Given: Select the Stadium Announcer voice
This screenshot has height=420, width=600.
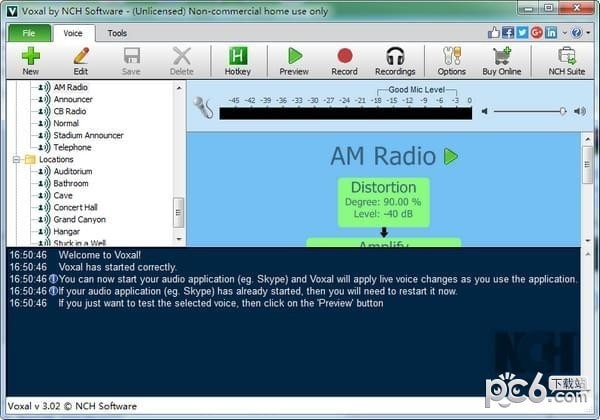Looking at the screenshot, I should pos(88,135).
